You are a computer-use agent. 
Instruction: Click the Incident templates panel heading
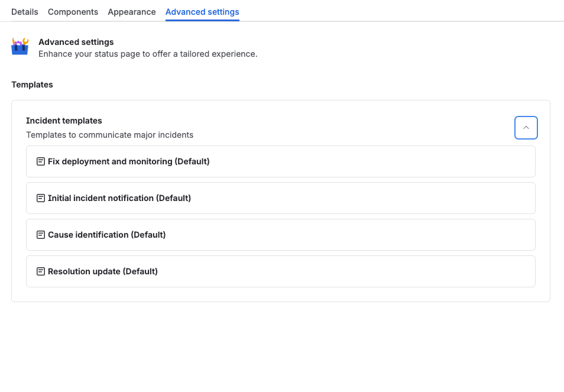click(x=64, y=121)
